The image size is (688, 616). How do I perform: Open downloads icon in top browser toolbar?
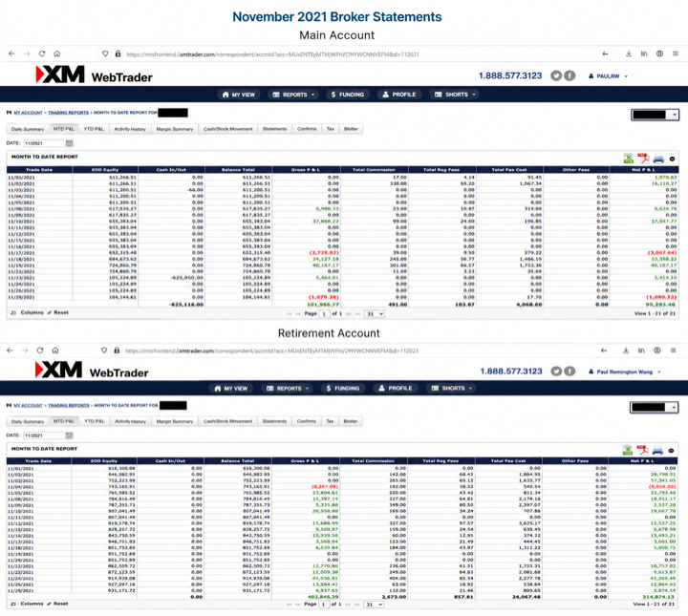[629, 53]
